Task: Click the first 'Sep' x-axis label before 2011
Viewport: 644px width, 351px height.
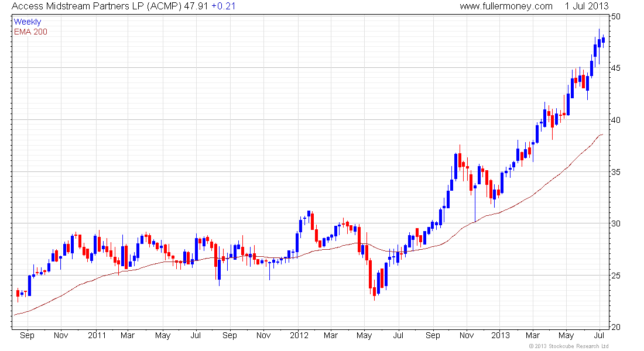Action: tap(27, 335)
